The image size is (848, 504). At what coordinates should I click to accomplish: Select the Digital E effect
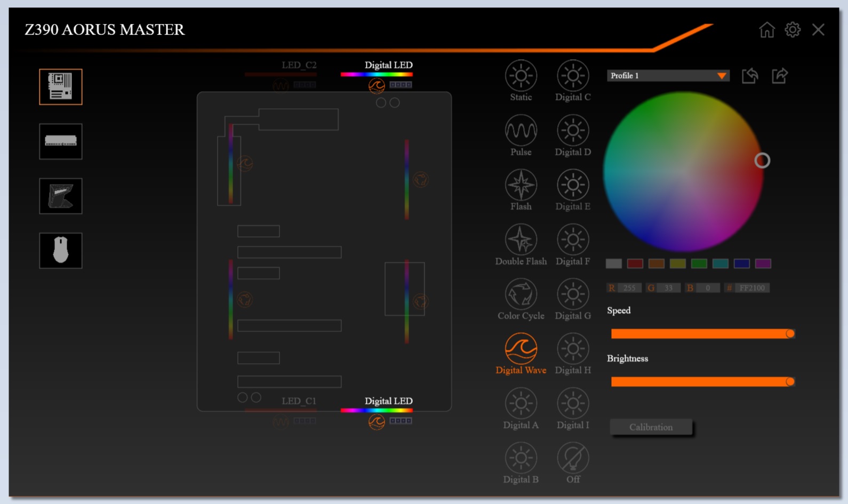573,185
